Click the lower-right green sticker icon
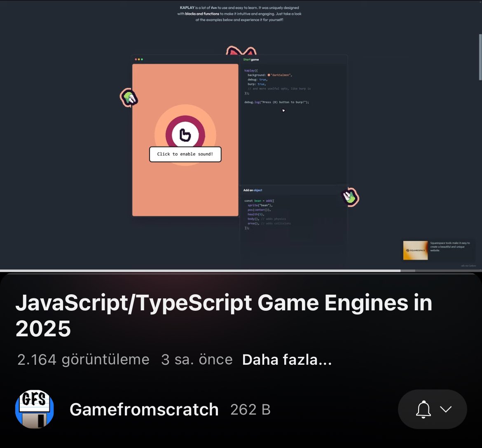The width and height of the screenshot is (482, 448). (350, 197)
